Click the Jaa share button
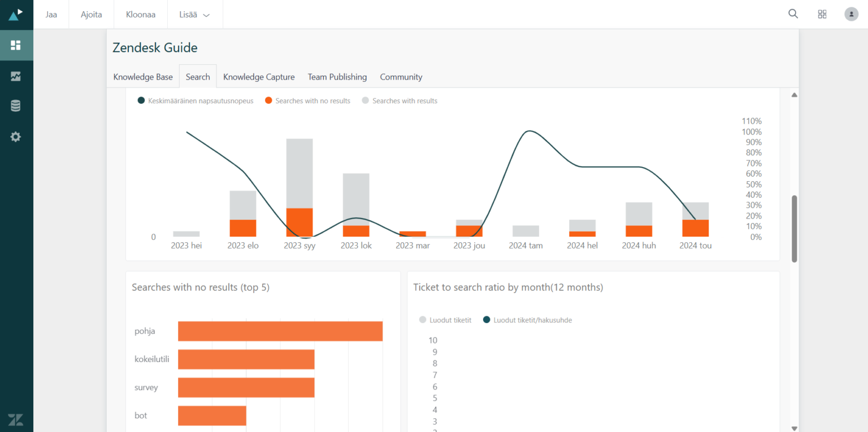This screenshot has width=868, height=432. click(51, 15)
